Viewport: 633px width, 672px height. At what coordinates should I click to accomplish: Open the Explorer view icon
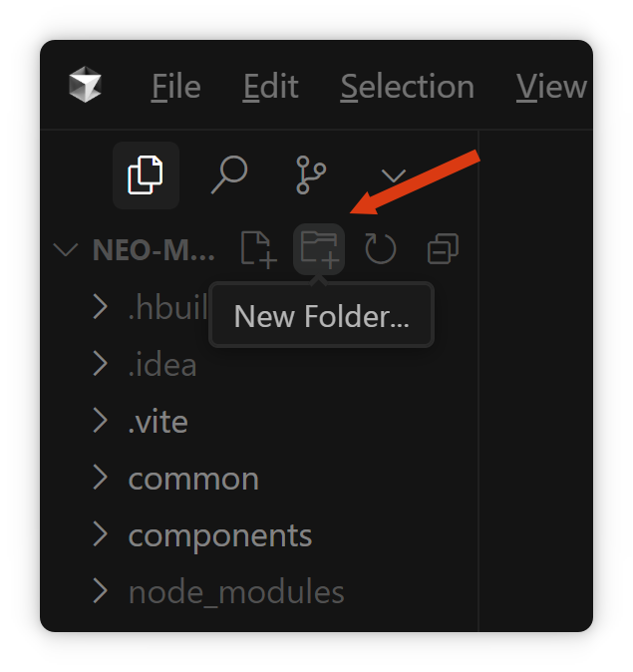146,174
